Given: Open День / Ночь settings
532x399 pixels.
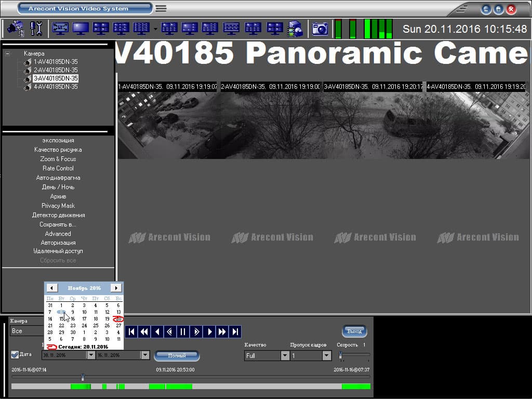Looking at the screenshot, I should tap(58, 187).
